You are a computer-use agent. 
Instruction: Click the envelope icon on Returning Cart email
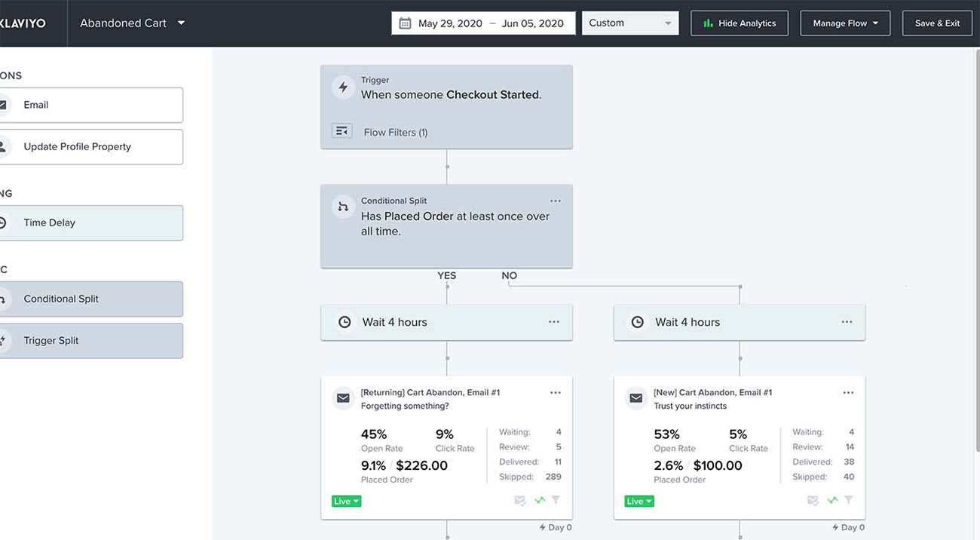[x=343, y=398]
